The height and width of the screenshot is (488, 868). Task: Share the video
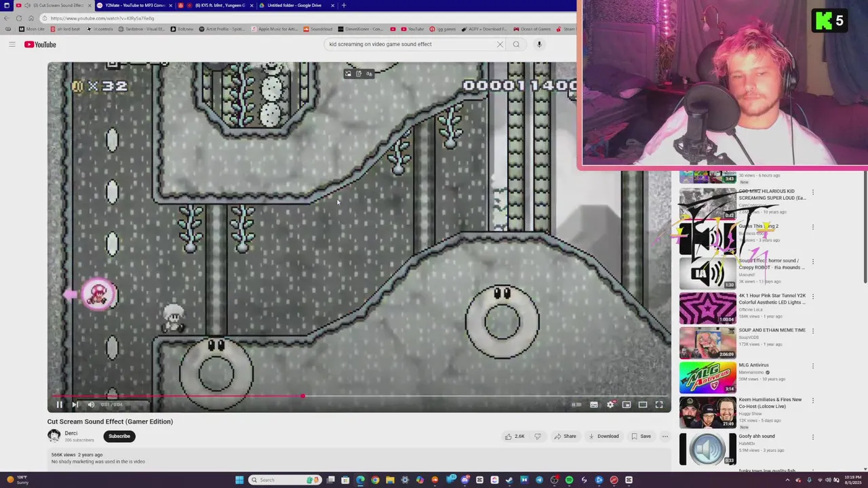click(x=566, y=436)
